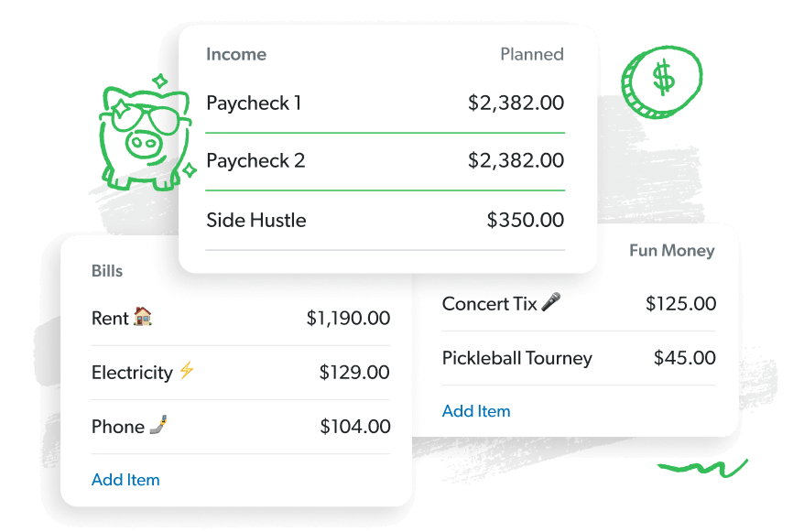Viewport: 804px width, 532px height.
Task: Click Add Item in the Fun Money card
Action: 476,411
